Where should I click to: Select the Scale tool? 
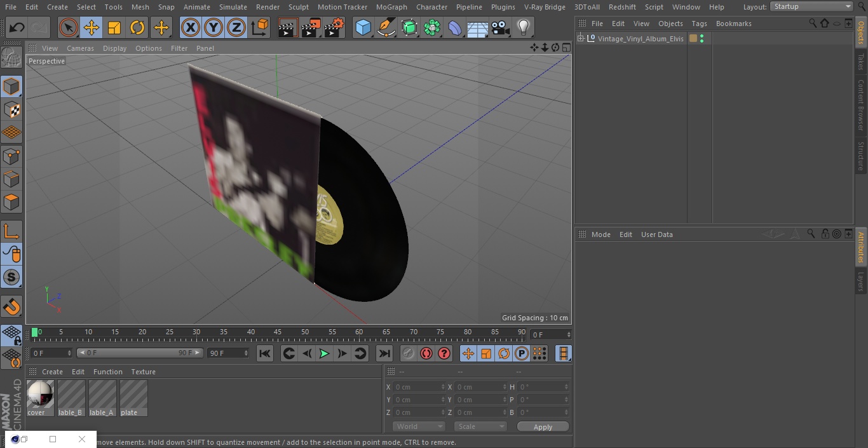coord(114,28)
